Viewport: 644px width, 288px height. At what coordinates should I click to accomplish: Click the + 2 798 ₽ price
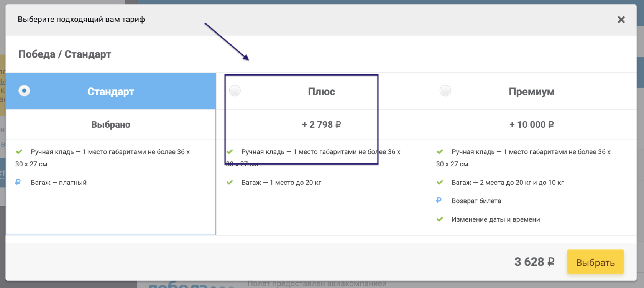tap(321, 125)
